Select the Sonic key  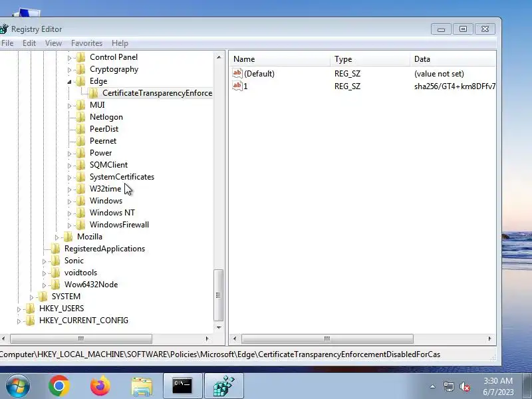[74, 261]
